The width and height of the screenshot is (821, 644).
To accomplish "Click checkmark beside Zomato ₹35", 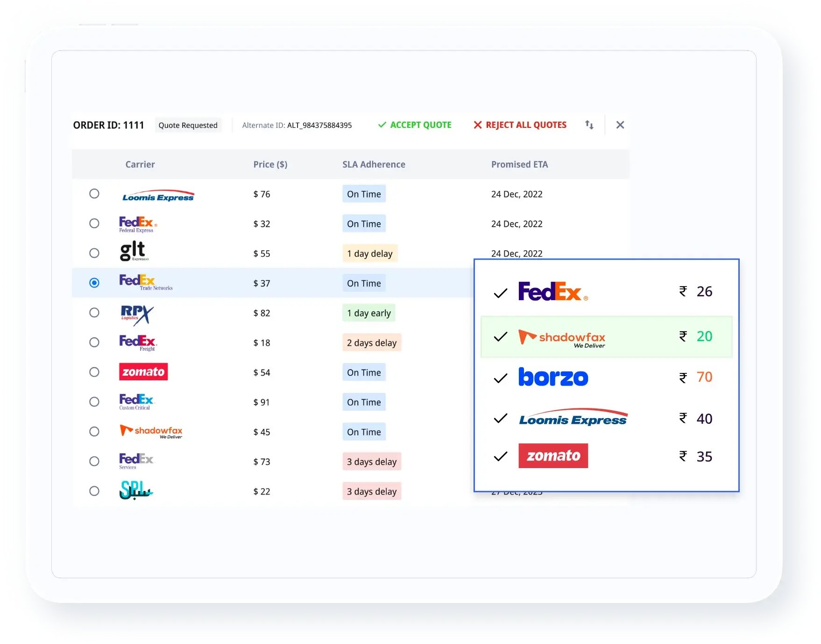I will coord(501,456).
